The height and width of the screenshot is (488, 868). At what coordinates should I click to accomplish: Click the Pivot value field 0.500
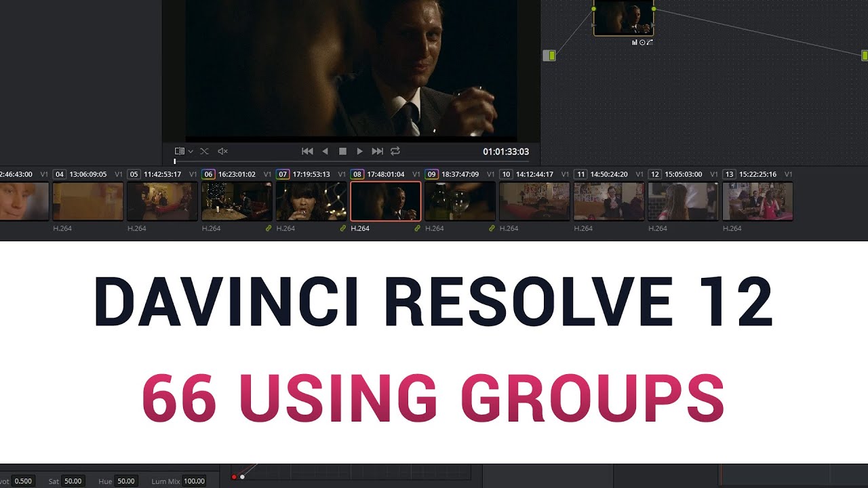point(24,481)
